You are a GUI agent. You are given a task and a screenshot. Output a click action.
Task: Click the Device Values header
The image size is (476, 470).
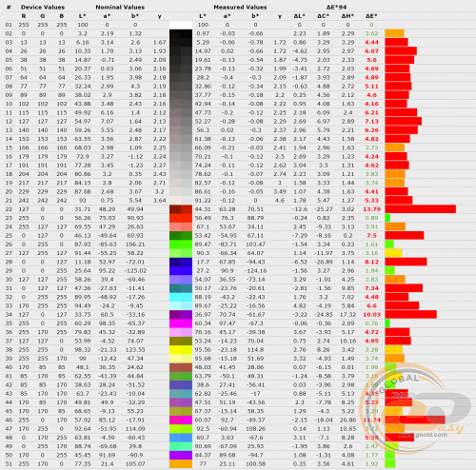43,7
